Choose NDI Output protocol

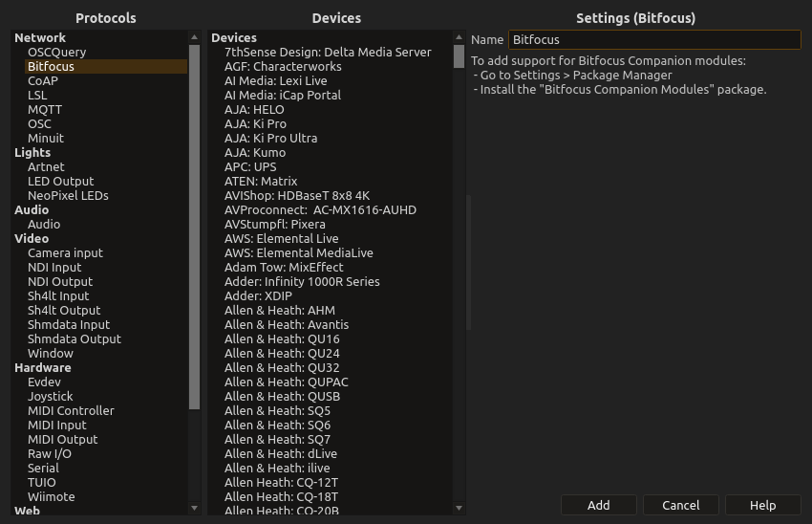59,281
